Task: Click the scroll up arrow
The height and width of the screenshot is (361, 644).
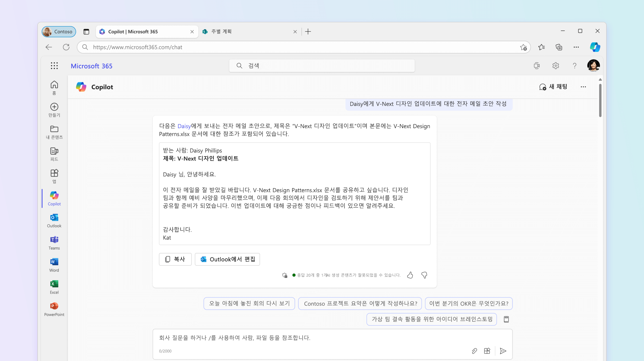Action: pyautogui.click(x=600, y=79)
